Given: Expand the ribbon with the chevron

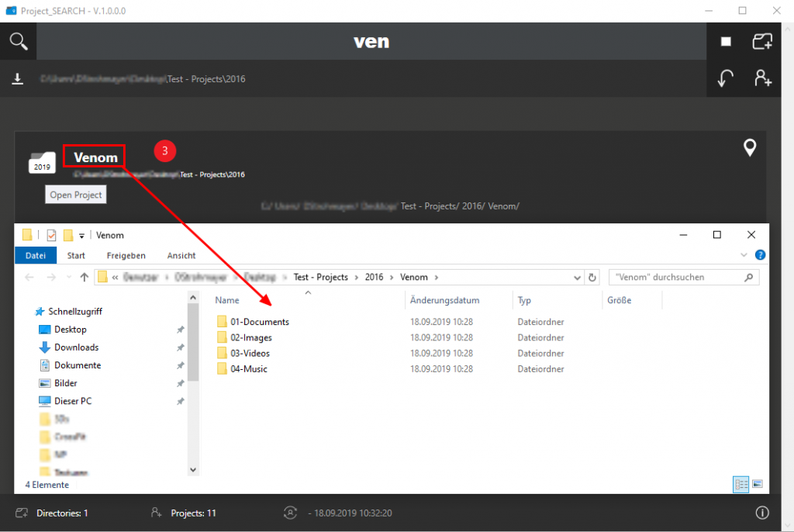Looking at the screenshot, I should tap(745, 255).
